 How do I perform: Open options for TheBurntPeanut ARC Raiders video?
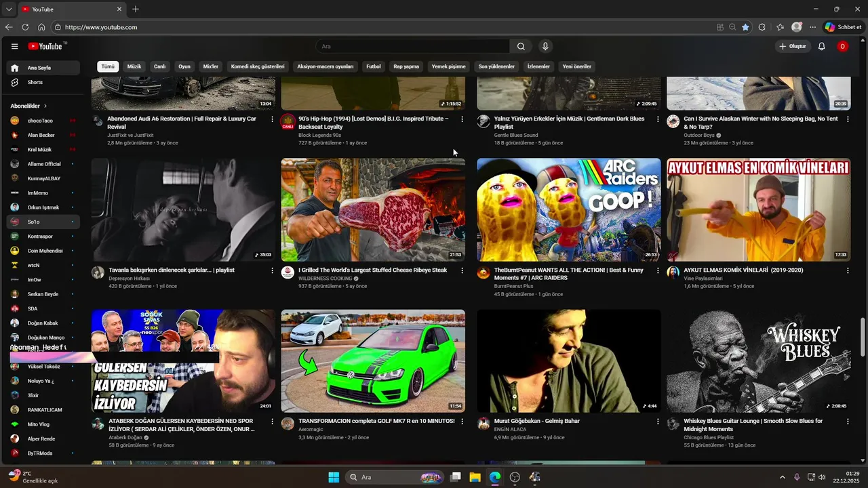658,270
